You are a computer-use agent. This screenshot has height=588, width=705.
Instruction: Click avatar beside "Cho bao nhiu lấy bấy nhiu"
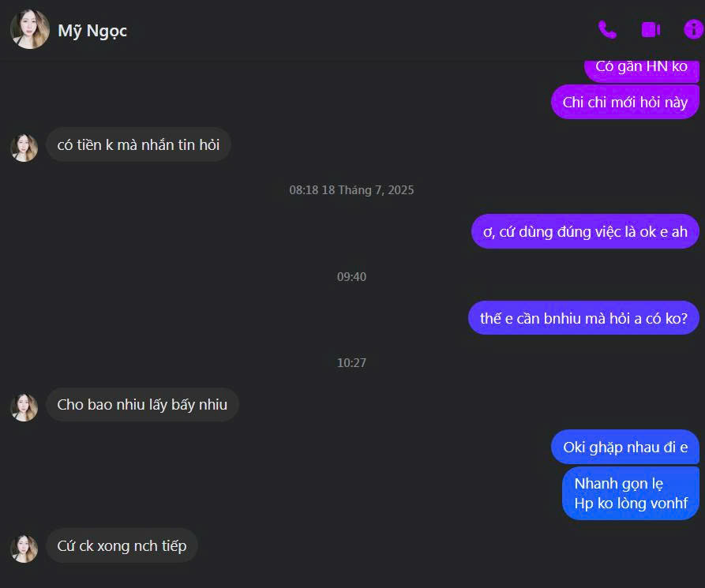tap(24, 407)
